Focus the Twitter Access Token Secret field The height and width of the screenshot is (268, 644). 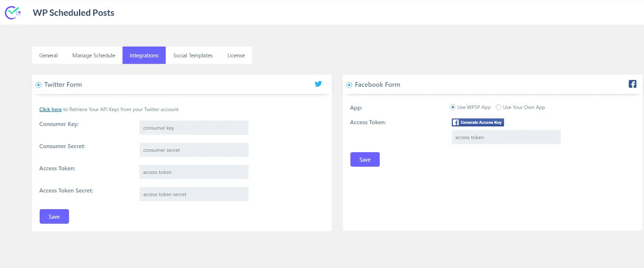click(194, 194)
